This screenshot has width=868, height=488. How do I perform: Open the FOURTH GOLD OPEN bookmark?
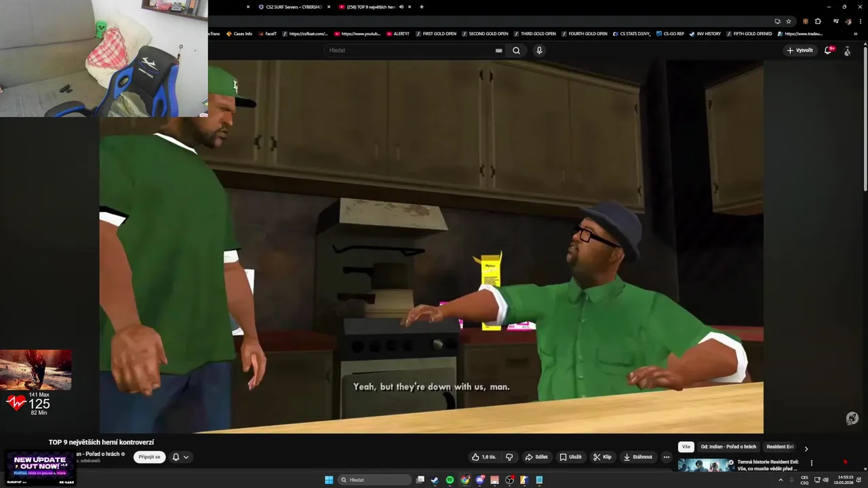[585, 34]
